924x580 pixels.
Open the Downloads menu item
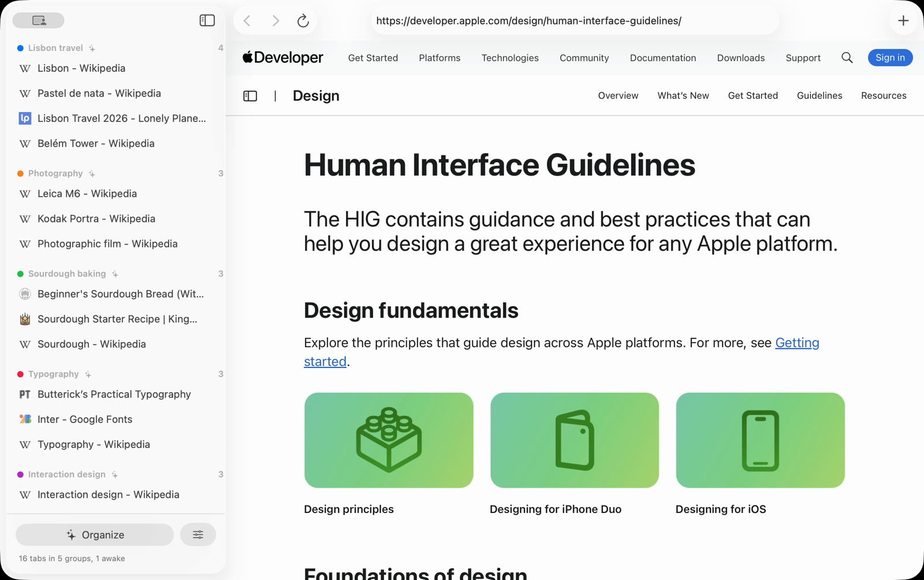[x=741, y=58]
